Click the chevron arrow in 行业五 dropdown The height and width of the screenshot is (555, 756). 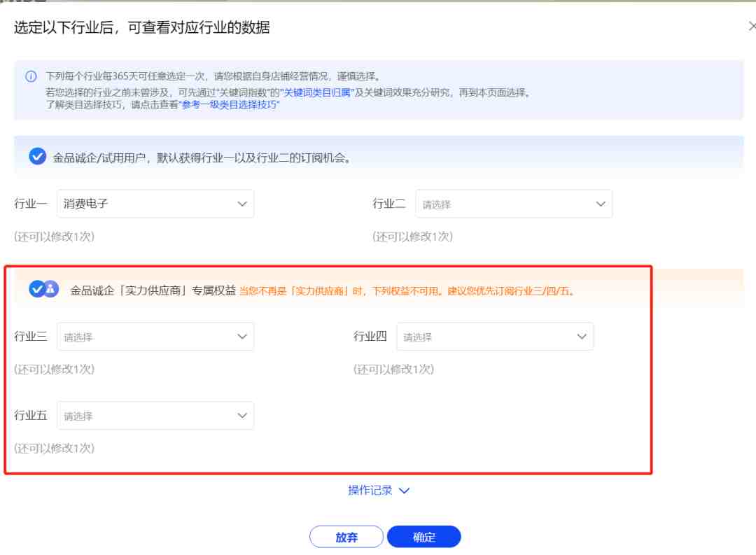[242, 416]
